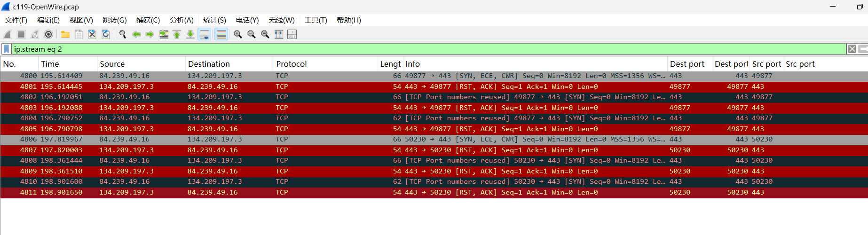Image resolution: width=868 pixels, height=235 pixels.
Task: Go back to previous packet arrow
Action: (136, 34)
